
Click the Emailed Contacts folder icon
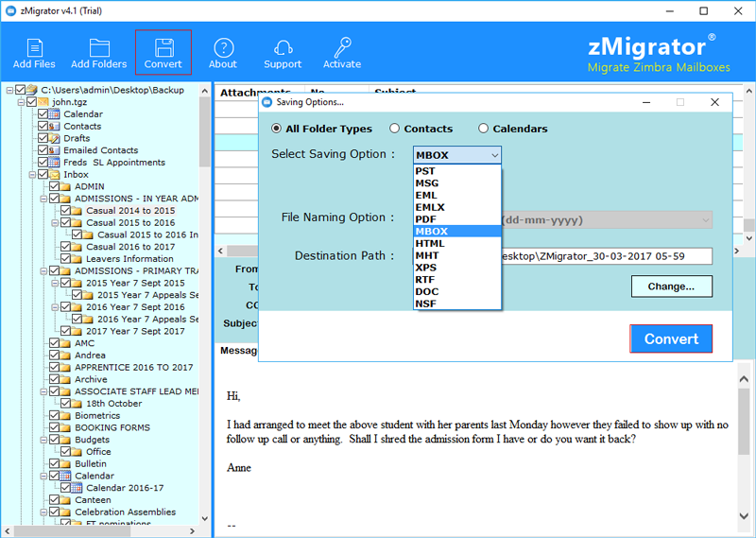[55, 150]
